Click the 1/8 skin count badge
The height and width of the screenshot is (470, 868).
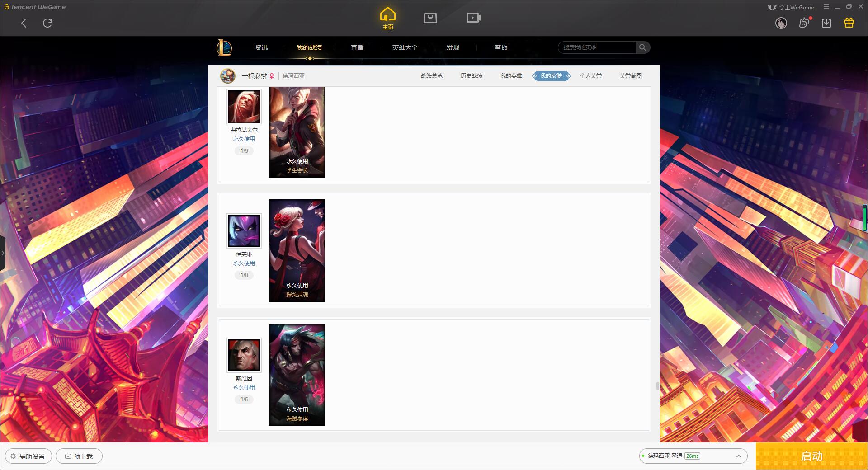pos(244,275)
